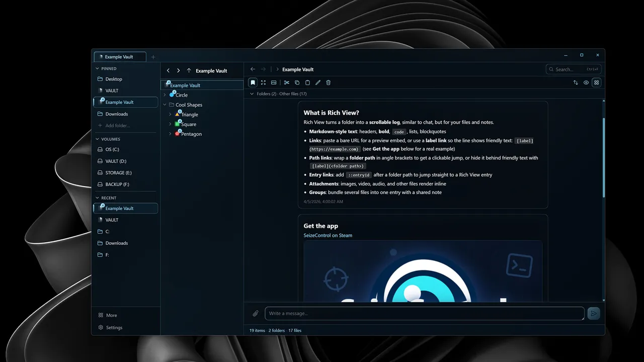Viewport: 644px width, 362px height.
Task: Go back with the main pane left arrow
Action: point(253,69)
